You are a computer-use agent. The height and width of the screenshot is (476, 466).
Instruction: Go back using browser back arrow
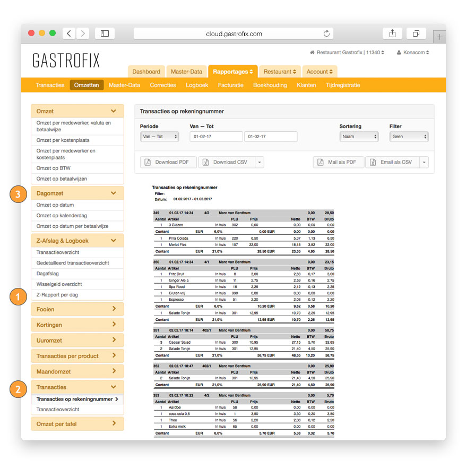[69, 33]
